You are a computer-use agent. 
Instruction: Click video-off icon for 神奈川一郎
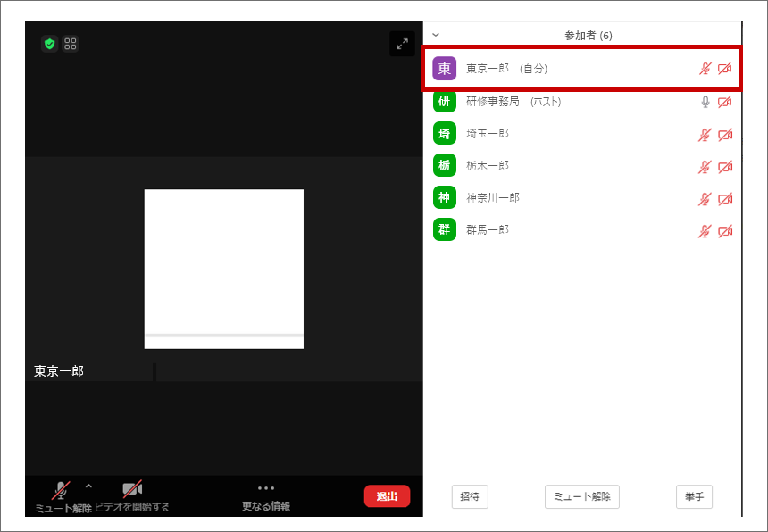[725, 199]
